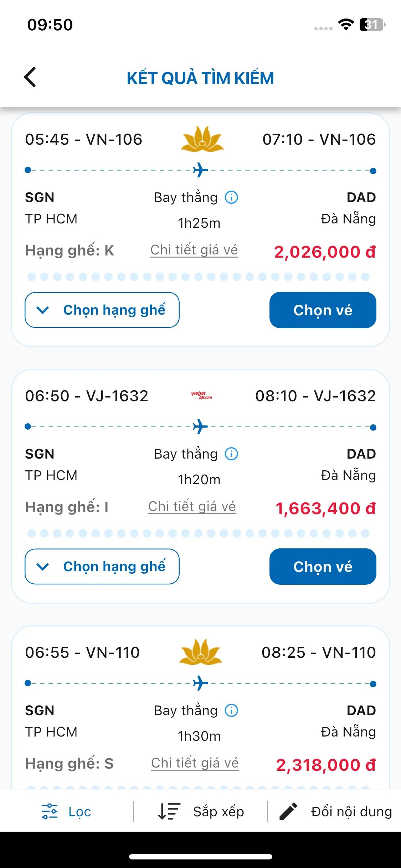Tap the 1,663,400 đ price on VJ-1632
Viewport: 401px width, 868px height.
(326, 508)
